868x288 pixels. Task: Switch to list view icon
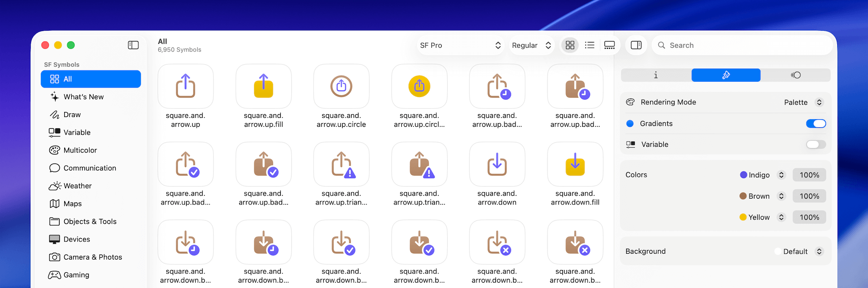pyautogui.click(x=590, y=45)
